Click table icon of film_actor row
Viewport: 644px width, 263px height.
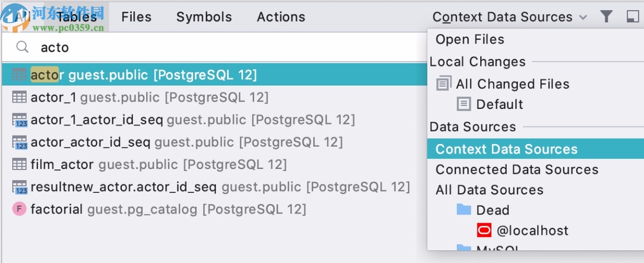tap(19, 164)
